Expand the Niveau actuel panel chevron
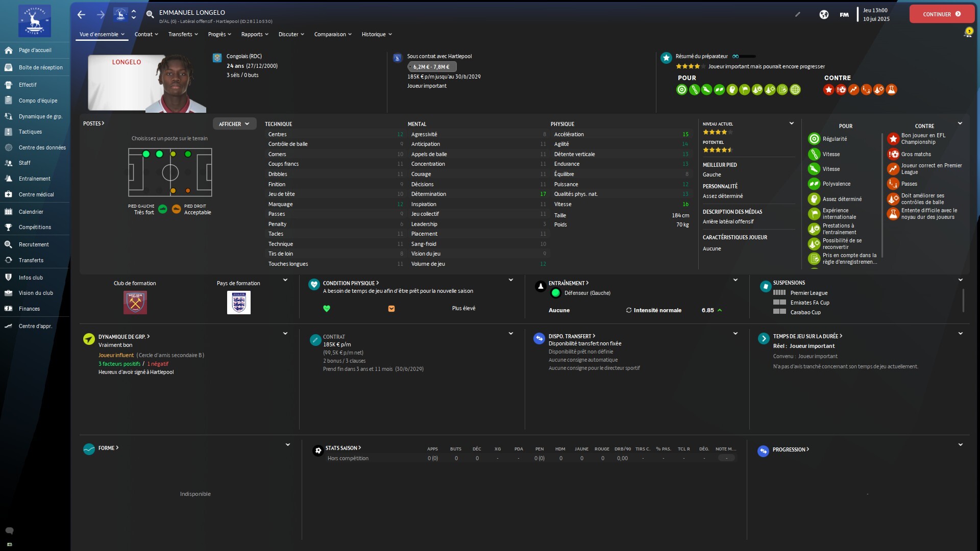 click(792, 123)
